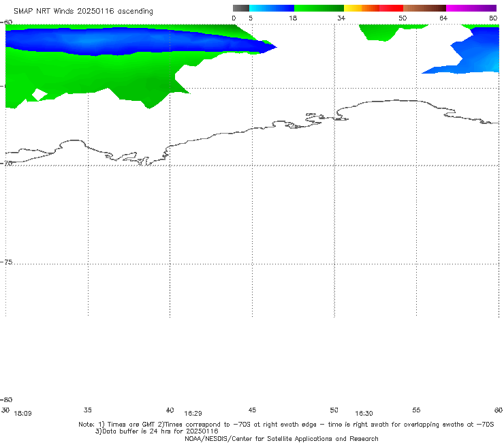
Task: Click the 45 longitude label
Action: [252, 410]
